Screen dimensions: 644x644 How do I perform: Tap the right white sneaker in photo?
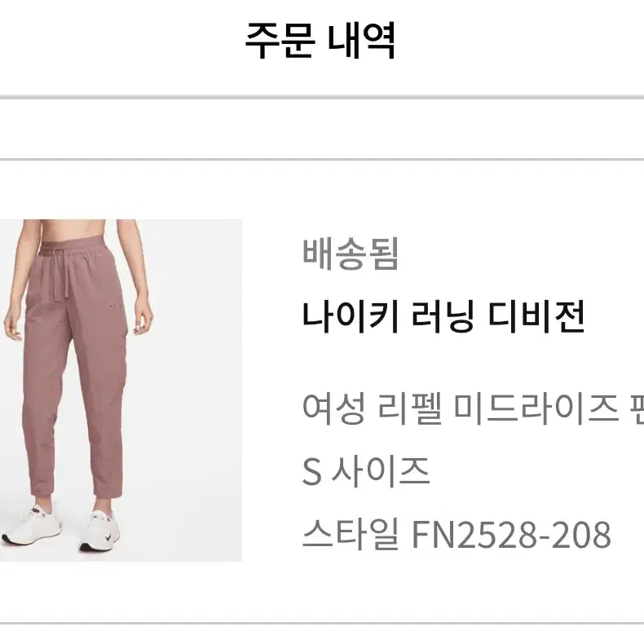99,531
